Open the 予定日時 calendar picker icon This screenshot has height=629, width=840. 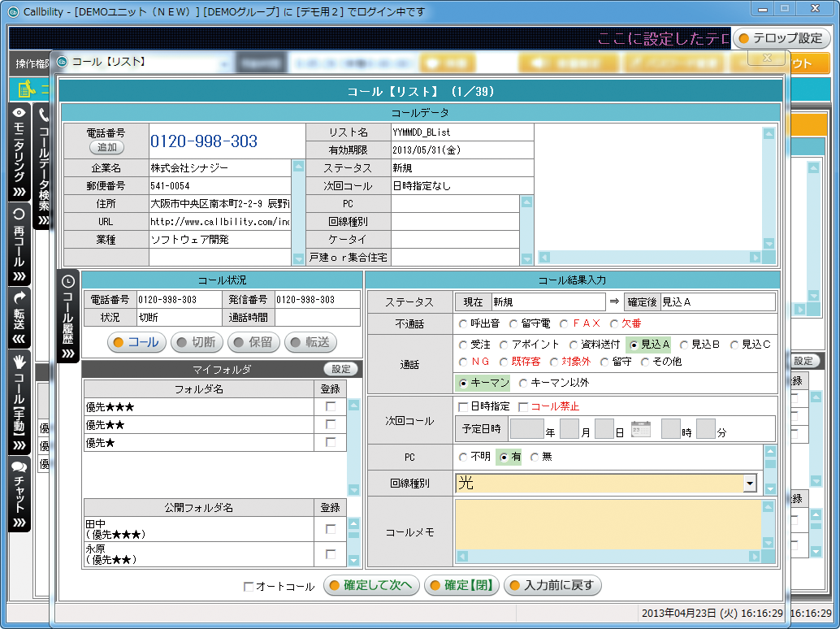pos(641,429)
